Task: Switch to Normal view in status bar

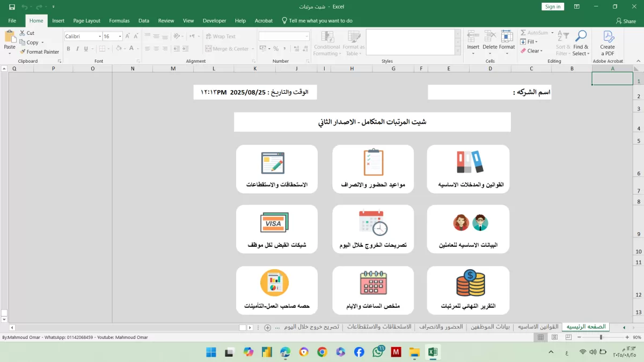Action: tap(540, 337)
